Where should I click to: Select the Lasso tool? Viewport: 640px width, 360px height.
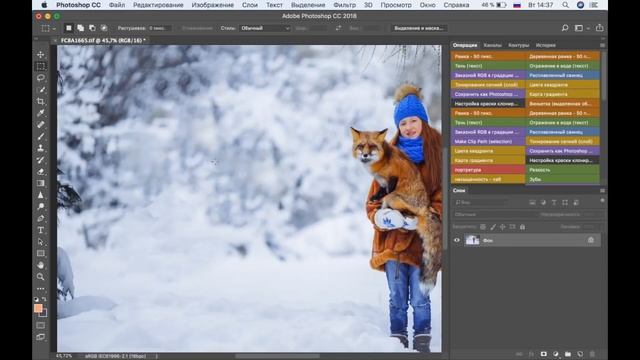pos(40,78)
